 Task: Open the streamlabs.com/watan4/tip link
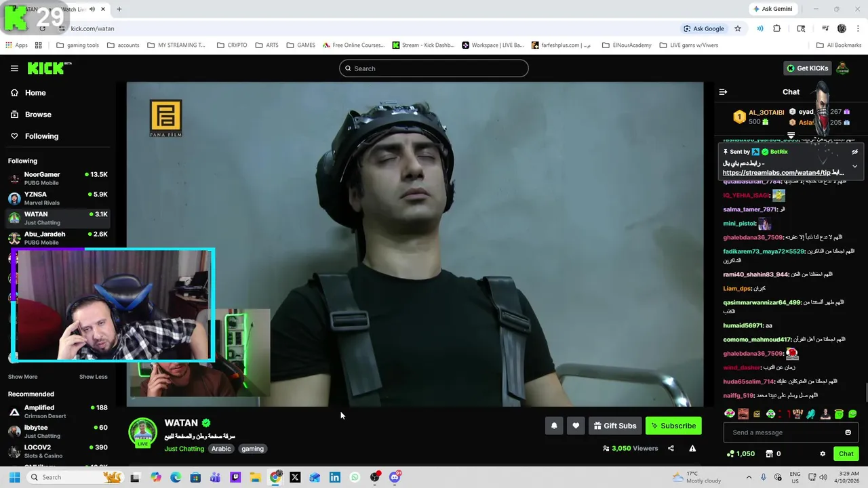point(776,173)
